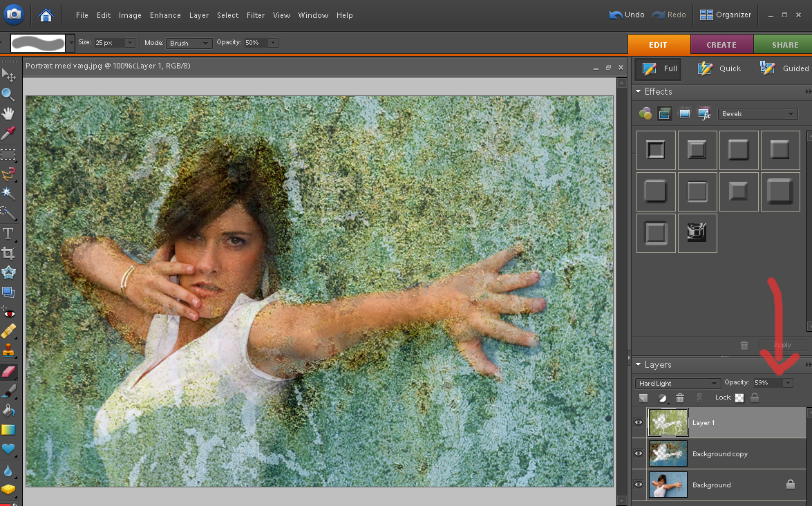Activate the Crop tool
The height and width of the screenshot is (506, 812).
[8, 253]
